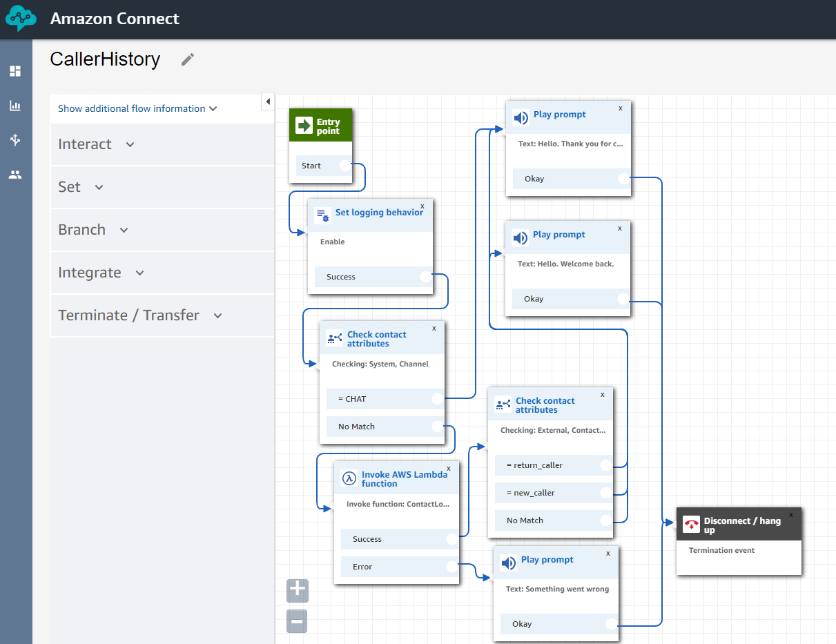Remove the Check contact attributes External block
The height and width of the screenshot is (644, 836).
point(603,395)
